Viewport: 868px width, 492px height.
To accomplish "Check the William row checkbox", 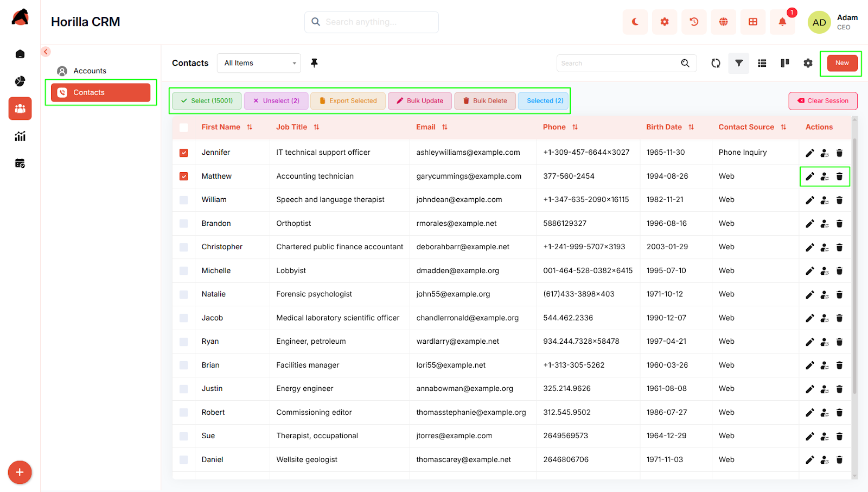I will (x=184, y=200).
